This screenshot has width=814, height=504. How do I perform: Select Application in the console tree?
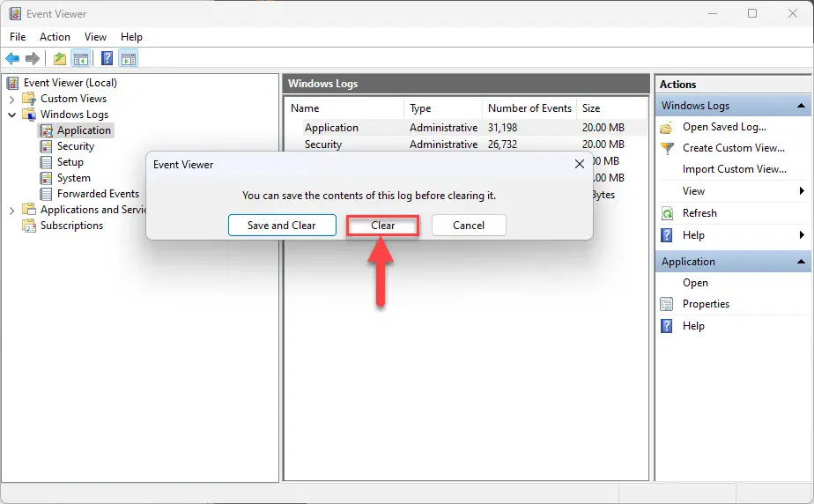pos(84,130)
